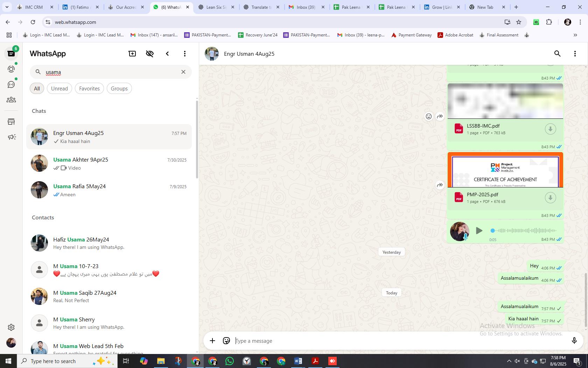
Task: Open the WhatsApp Settings gear icon
Action: 11,327
